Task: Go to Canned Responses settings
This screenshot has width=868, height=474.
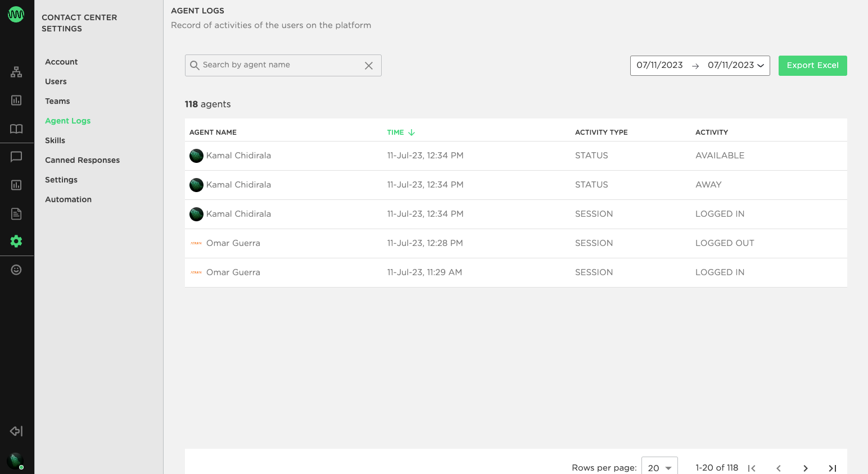Action: point(82,160)
